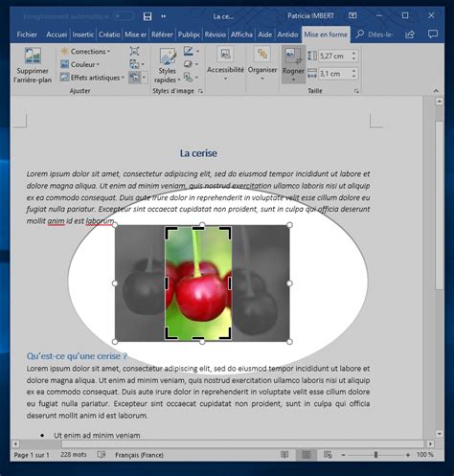The image size is (454, 476).
Task: Click the Français (France) language indicator
Action: 139,455
